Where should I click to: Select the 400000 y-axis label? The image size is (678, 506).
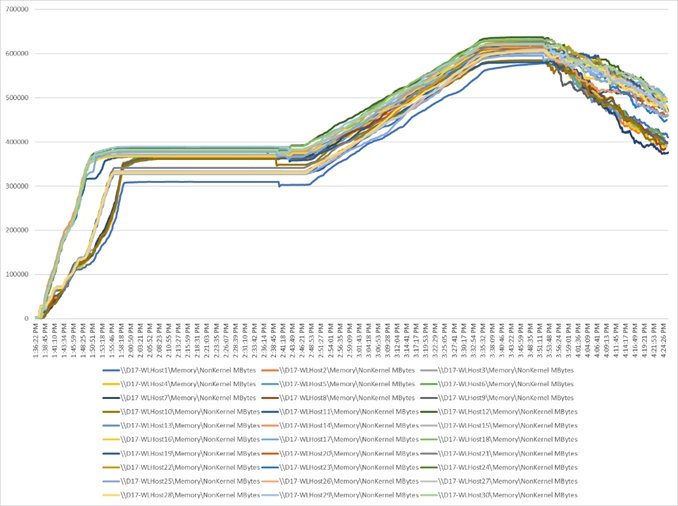pyautogui.click(x=18, y=142)
